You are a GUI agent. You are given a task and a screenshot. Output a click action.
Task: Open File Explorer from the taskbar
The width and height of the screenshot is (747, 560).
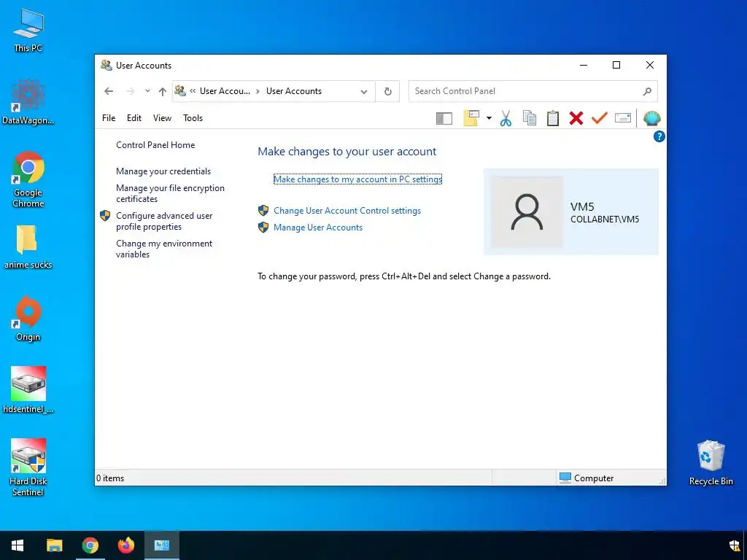point(54,545)
